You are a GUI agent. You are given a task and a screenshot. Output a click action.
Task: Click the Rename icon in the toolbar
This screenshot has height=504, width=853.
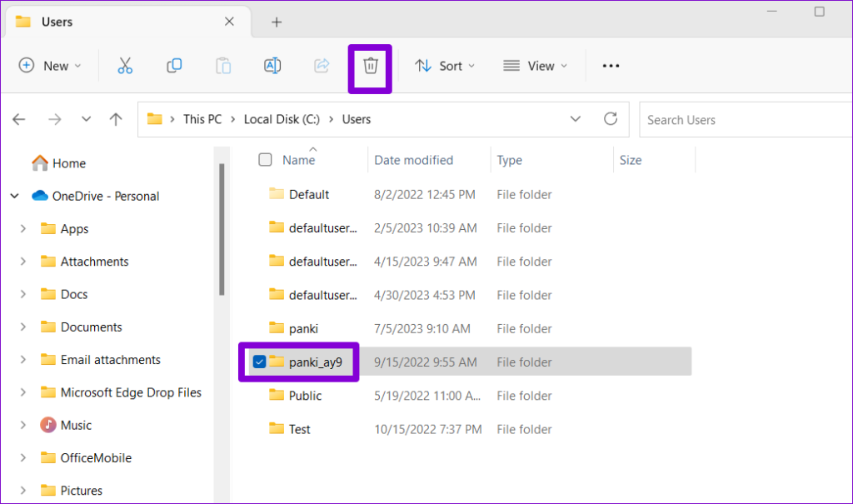pos(272,65)
